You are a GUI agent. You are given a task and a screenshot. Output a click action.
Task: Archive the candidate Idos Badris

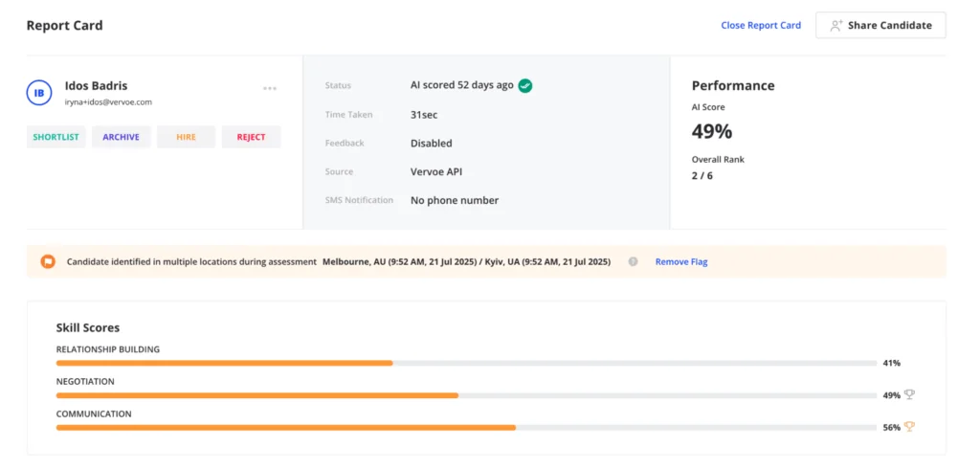pos(122,137)
